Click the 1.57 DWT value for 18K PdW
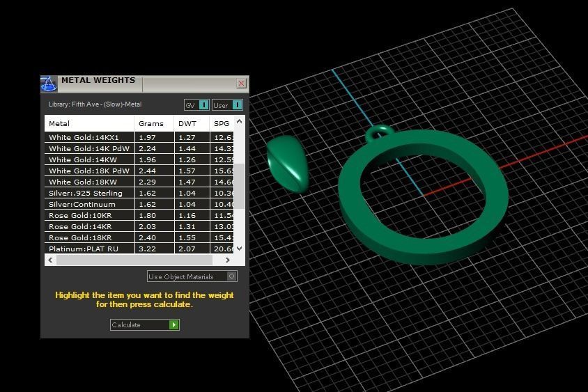This screenshot has height=392, width=588. click(x=187, y=171)
